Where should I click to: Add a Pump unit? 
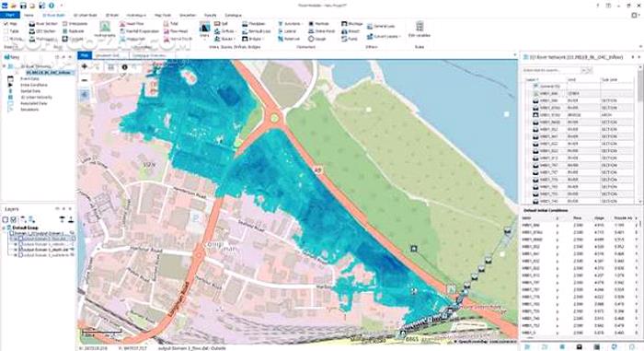coord(349,39)
